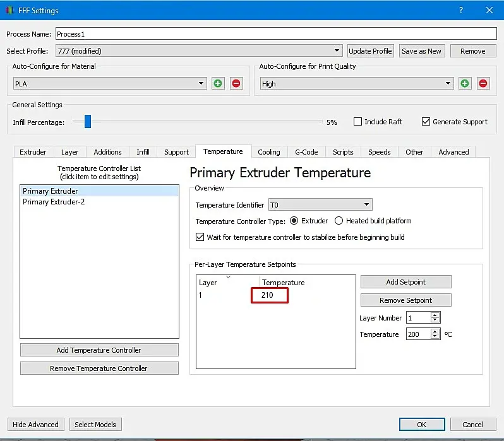Open the Select Profile dropdown
Screen dimensions: 504x441
point(199,50)
